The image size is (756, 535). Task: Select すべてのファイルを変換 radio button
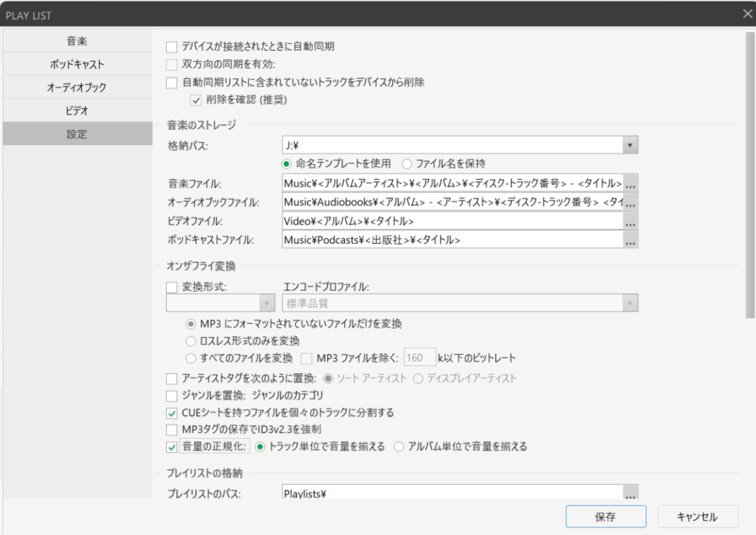pyautogui.click(x=191, y=358)
